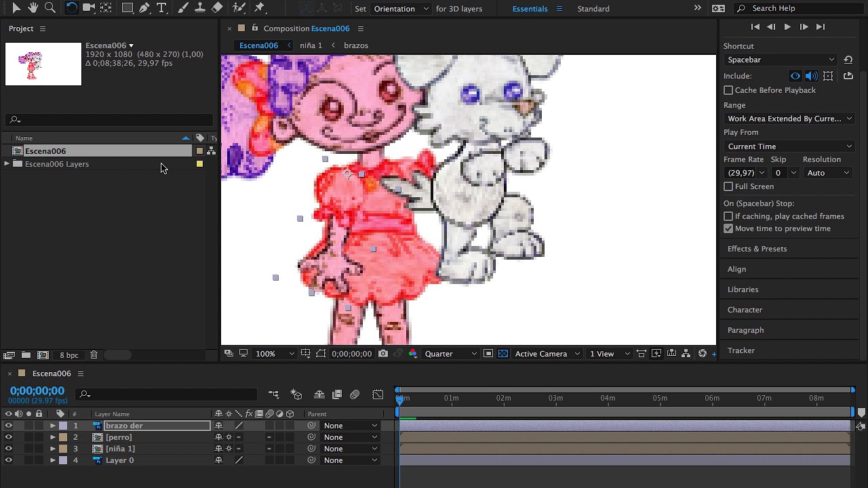The height and width of the screenshot is (488, 868).
Task: Enable Cache Before Playback checkbox
Action: 728,90
